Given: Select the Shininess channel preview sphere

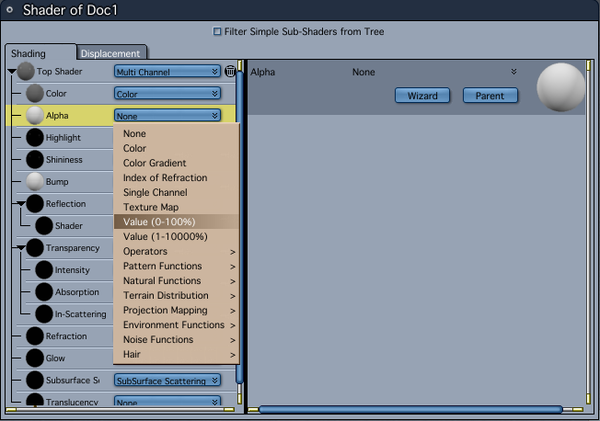Looking at the screenshot, I should [34, 160].
